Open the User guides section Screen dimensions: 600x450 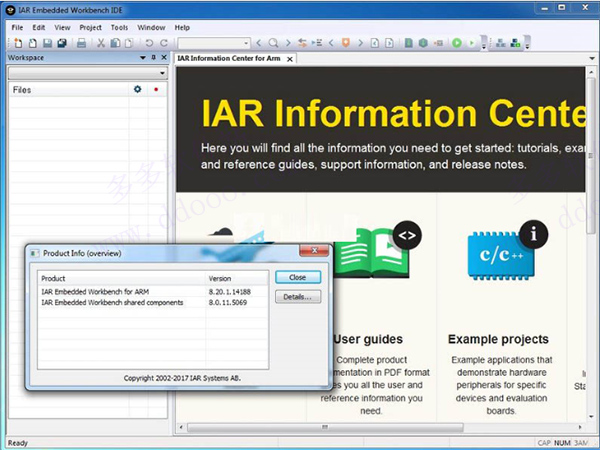tap(368, 339)
